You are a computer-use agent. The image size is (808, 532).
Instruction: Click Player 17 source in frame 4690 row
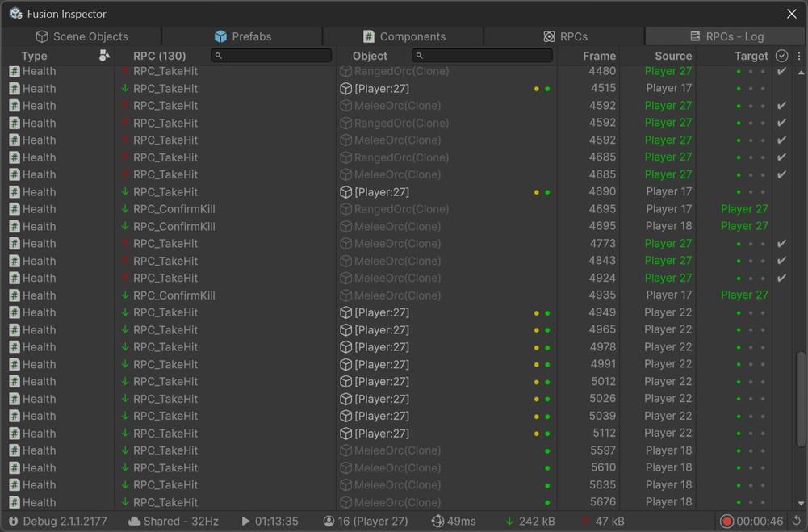coord(669,192)
